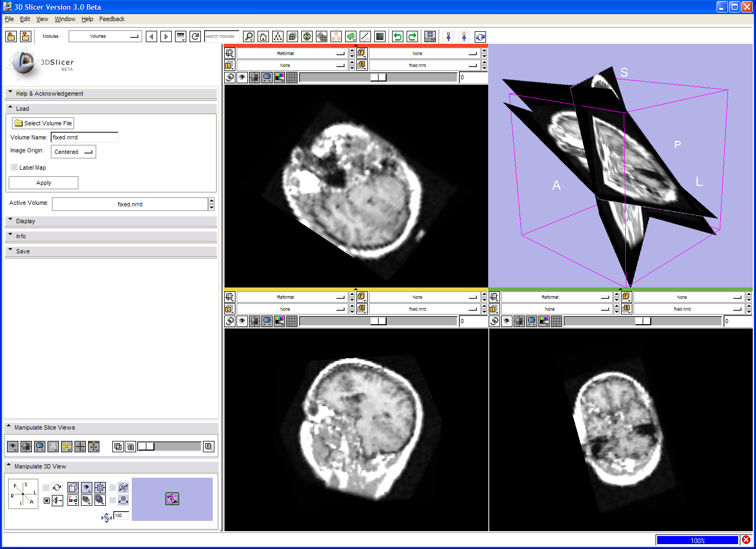The width and height of the screenshot is (756, 549).
Task: Toggle red slice visibility eye icon
Action: (x=242, y=77)
